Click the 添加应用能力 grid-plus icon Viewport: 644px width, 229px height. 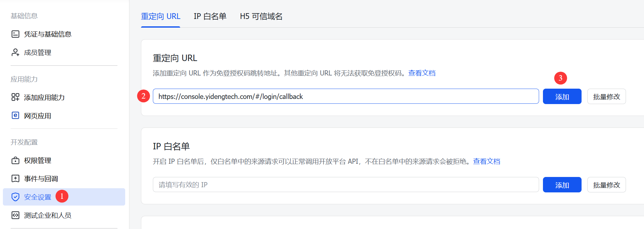tap(15, 97)
